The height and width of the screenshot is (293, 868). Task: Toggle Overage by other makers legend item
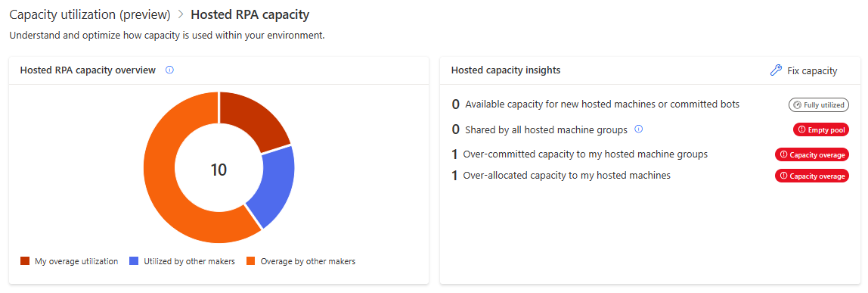tap(301, 261)
